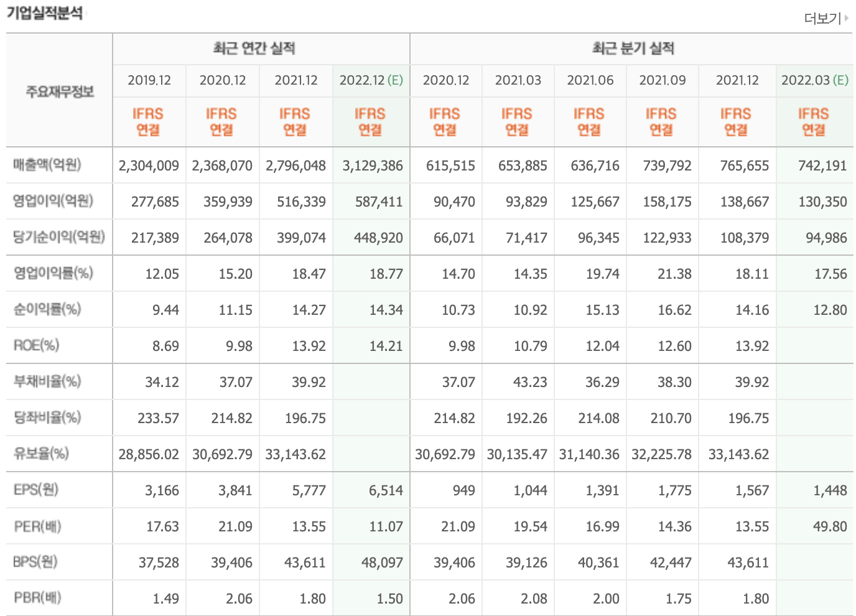Click net margin 9.44
The width and height of the screenshot is (856, 616).
tap(165, 310)
